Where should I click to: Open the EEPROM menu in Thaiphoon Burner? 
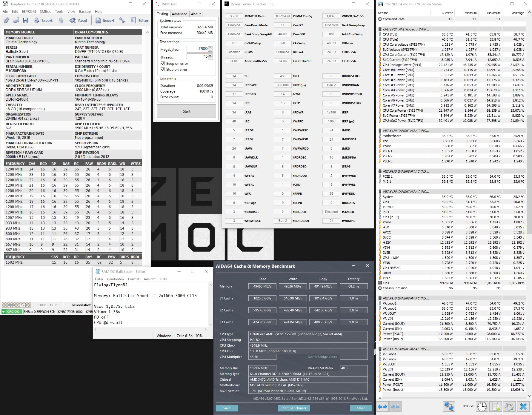(x=29, y=11)
